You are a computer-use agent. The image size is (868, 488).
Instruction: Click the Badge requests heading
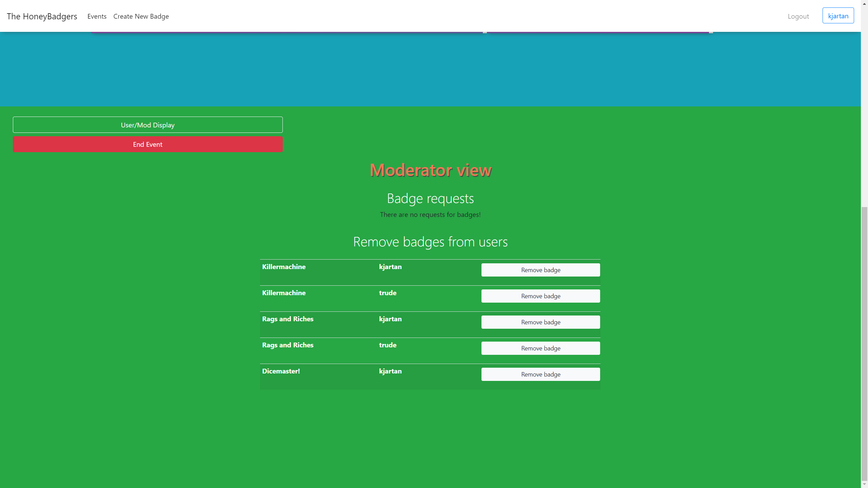(x=430, y=198)
